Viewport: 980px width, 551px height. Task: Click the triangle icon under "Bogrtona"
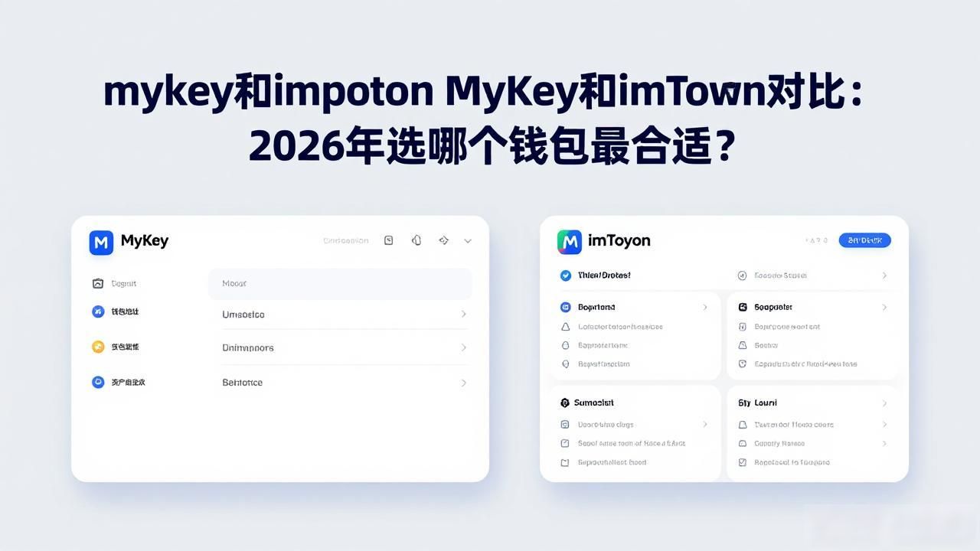click(x=566, y=327)
